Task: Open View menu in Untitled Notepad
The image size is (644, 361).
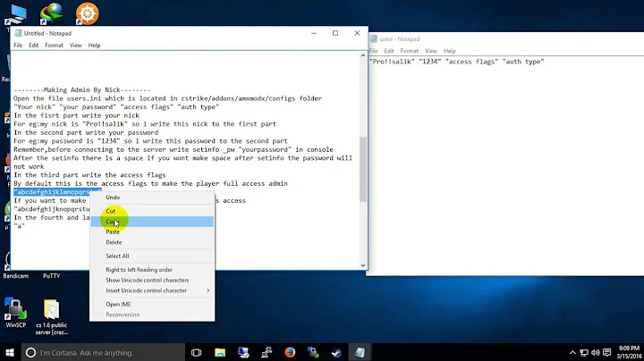Action: (x=75, y=45)
